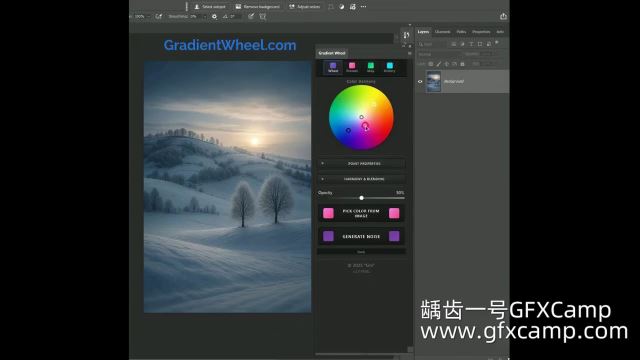Screen dimensions: 640x360
Task: Expand the Harmony & Blending section
Action: click(x=362, y=179)
